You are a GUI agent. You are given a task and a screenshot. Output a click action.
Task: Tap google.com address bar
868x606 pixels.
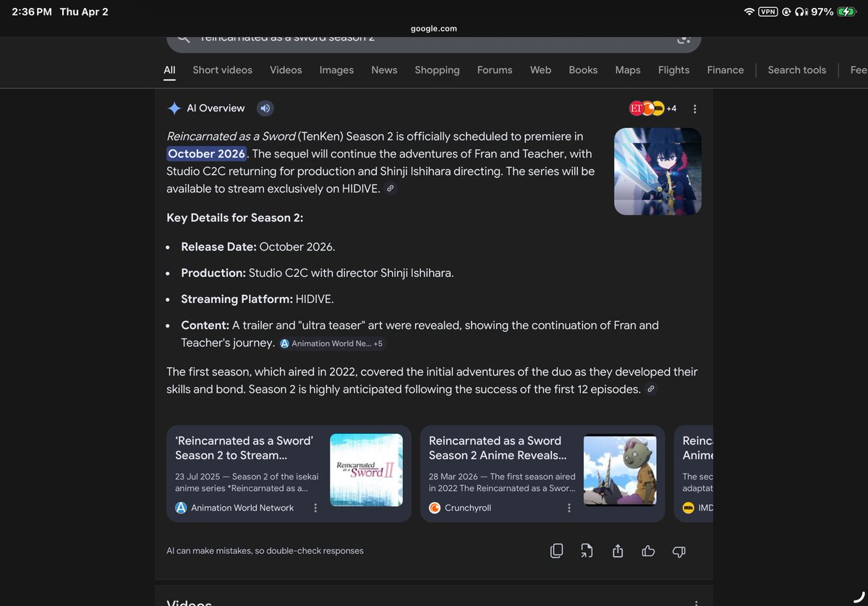coord(434,29)
